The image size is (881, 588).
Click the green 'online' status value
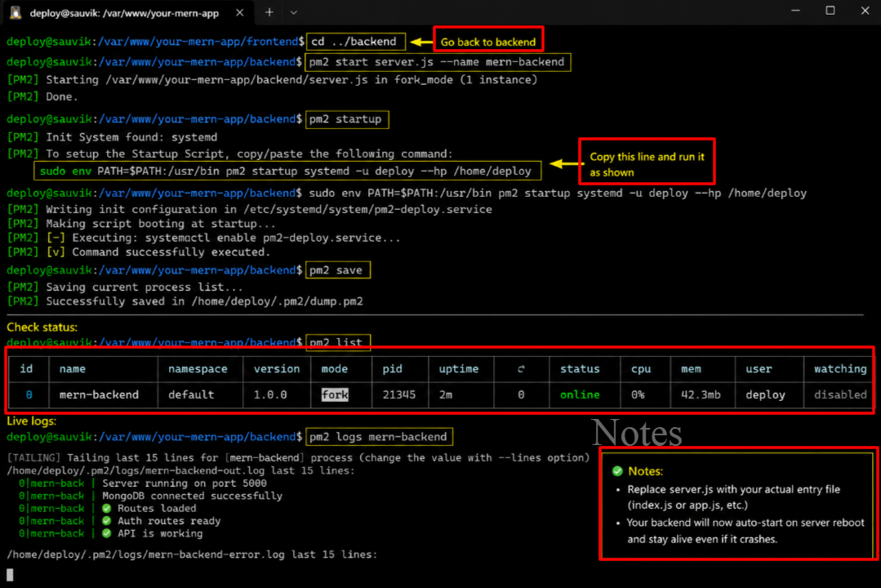[580, 394]
